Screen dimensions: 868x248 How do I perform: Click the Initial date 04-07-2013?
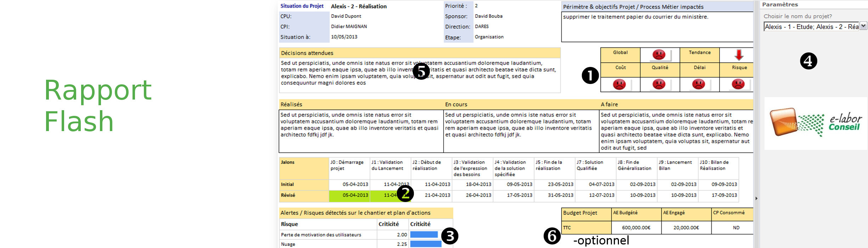pos(602,185)
